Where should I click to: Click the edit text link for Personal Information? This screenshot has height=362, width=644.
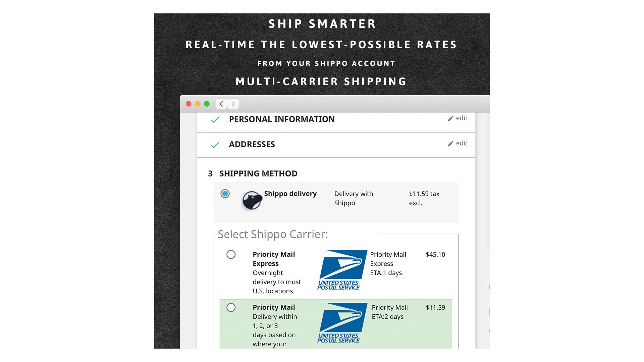point(462,118)
